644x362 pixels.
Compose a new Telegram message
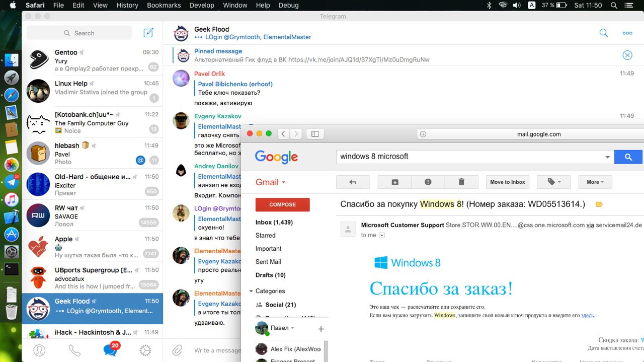tap(148, 33)
